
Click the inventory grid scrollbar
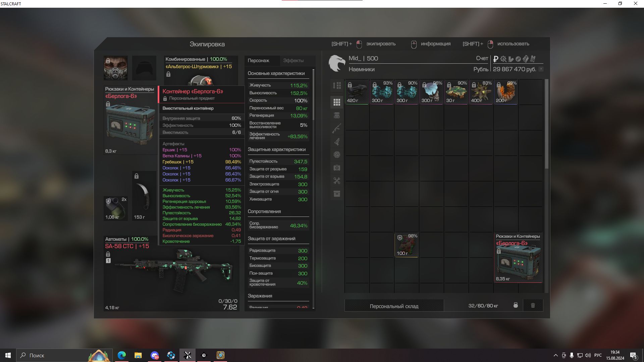(x=546, y=124)
